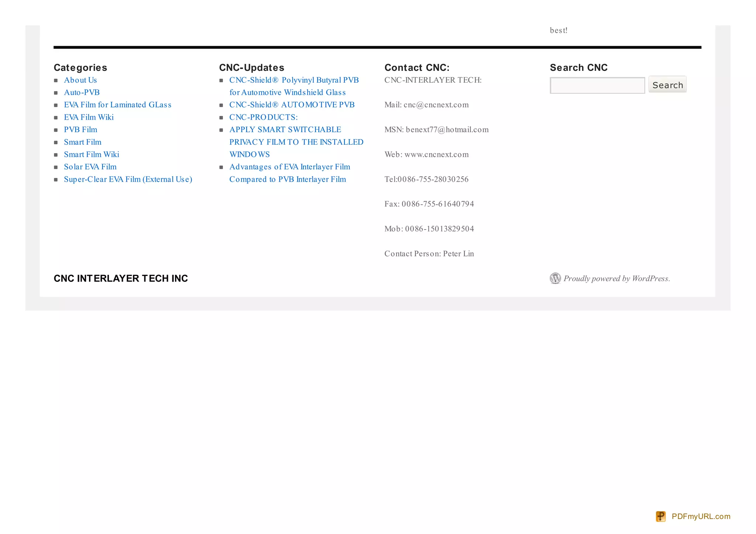
Task: Open the Smart Film category
Action: tap(82, 142)
